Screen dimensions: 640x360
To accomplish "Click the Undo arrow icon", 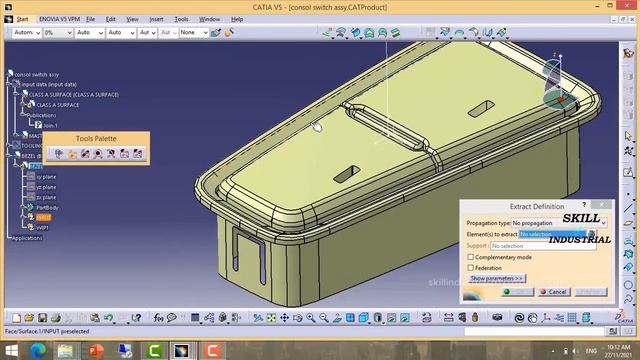I will (x=108, y=318).
